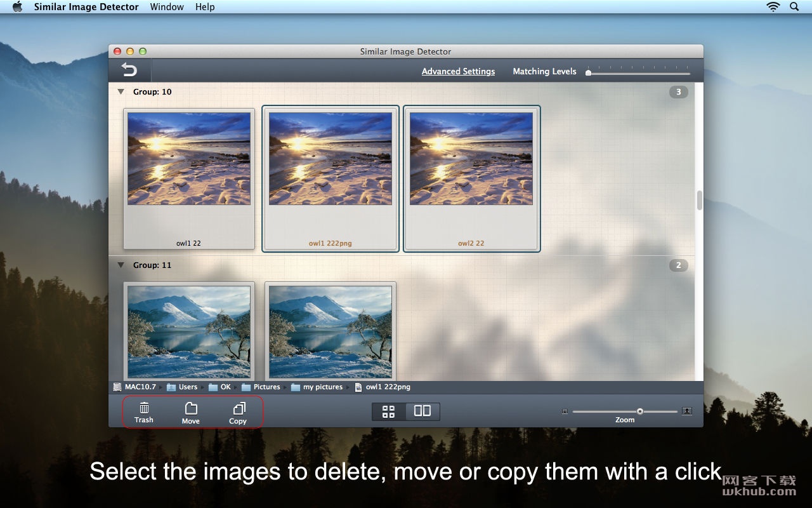812x508 pixels.
Task: Click the Group: 10 header label
Action: click(x=152, y=92)
